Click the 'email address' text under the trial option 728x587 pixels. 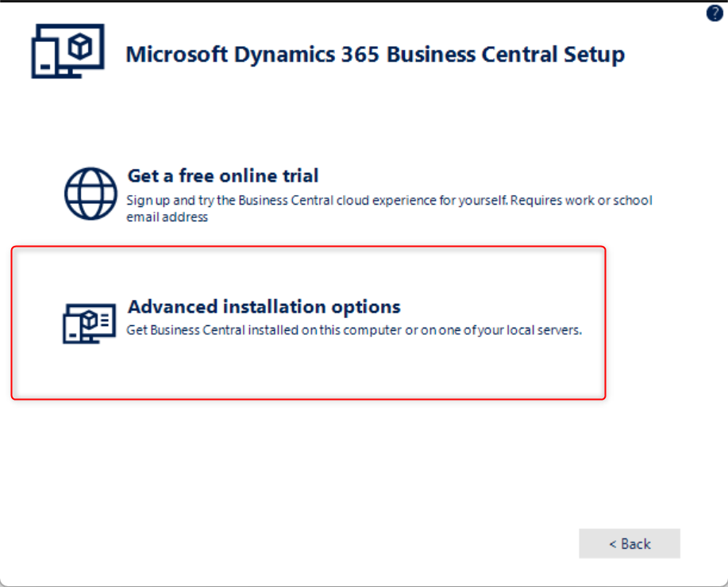pos(167,217)
